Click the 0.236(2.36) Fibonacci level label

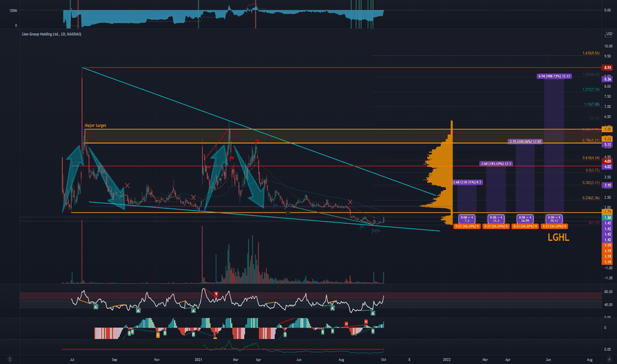(591, 198)
